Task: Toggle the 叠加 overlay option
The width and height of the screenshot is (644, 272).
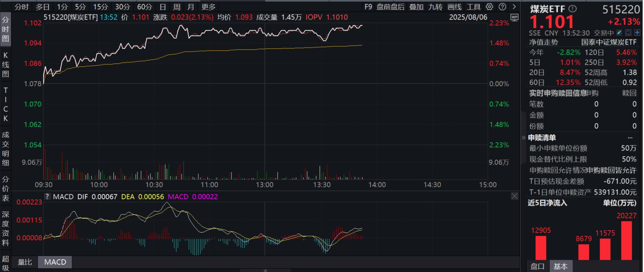Action: pyautogui.click(x=416, y=7)
